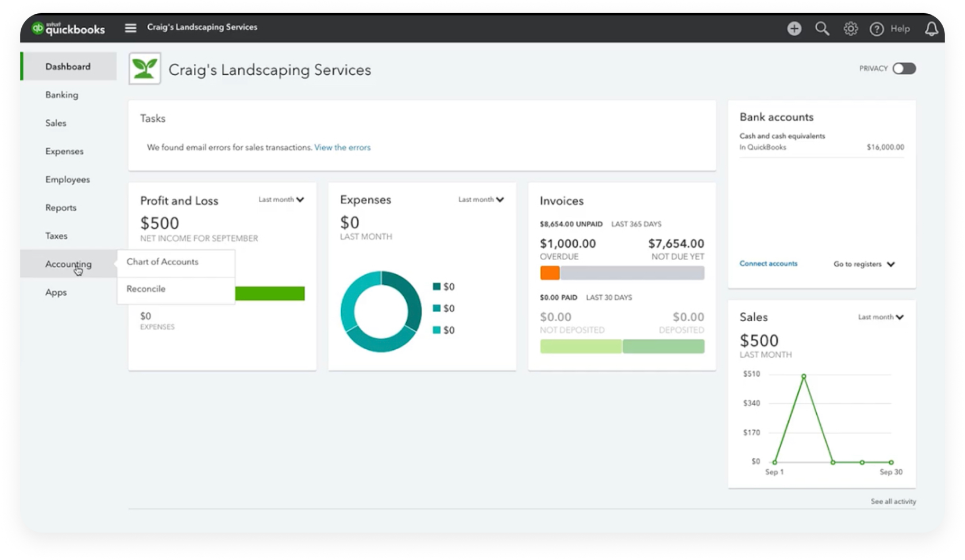The image size is (965, 560).
Task: Collapse the sidebar with hamburger icon
Action: pyautogui.click(x=130, y=27)
